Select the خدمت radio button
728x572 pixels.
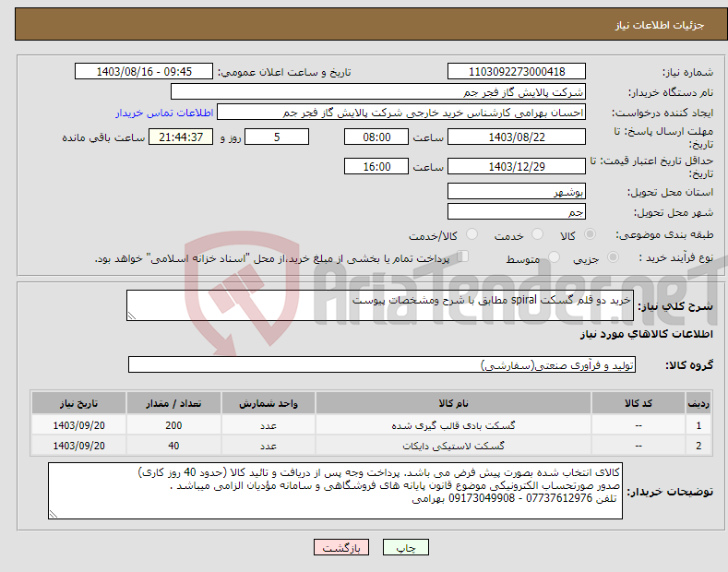pos(537,234)
